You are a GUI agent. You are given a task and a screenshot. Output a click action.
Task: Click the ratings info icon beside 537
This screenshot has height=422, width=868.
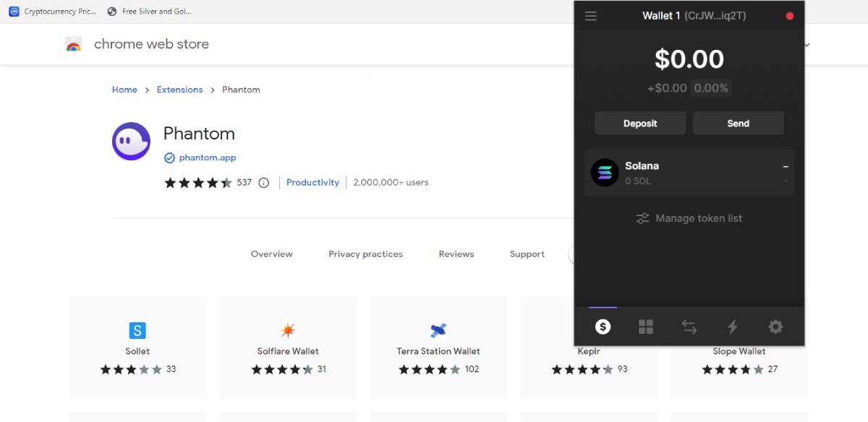click(263, 183)
